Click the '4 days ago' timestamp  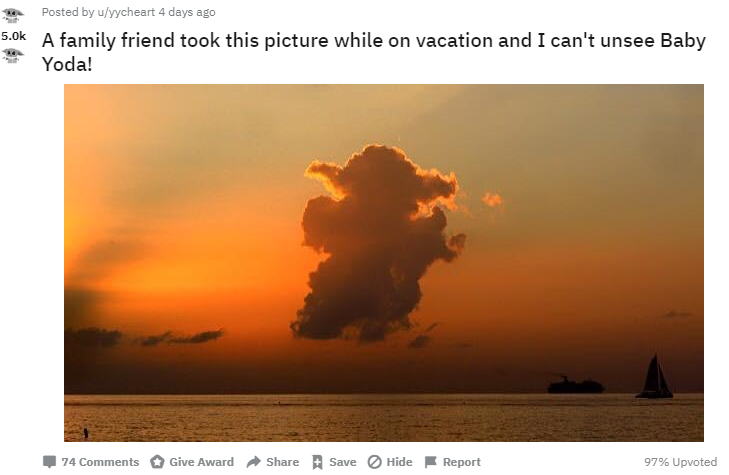tap(187, 12)
